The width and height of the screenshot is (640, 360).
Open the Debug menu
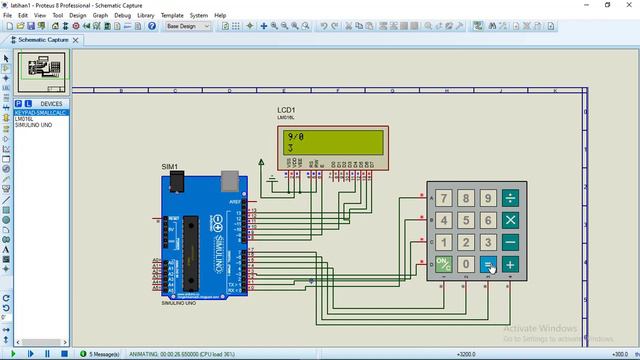[x=122, y=15]
